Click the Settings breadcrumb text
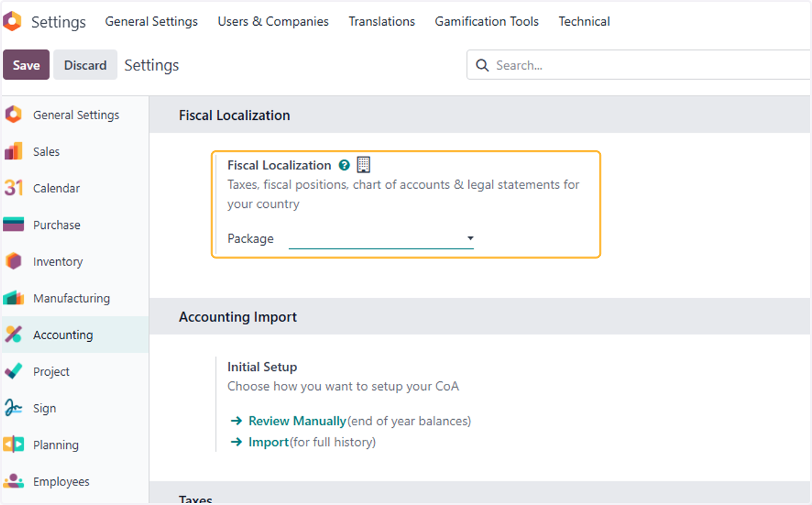This screenshot has height=505, width=812. (x=152, y=65)
